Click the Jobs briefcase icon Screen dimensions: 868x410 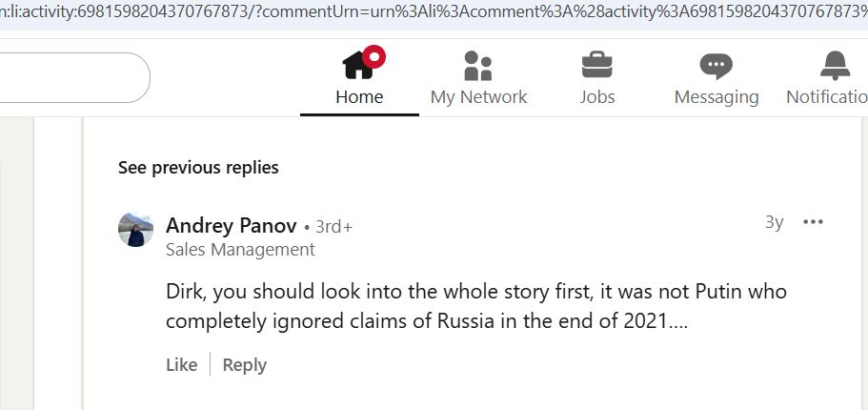597,66
